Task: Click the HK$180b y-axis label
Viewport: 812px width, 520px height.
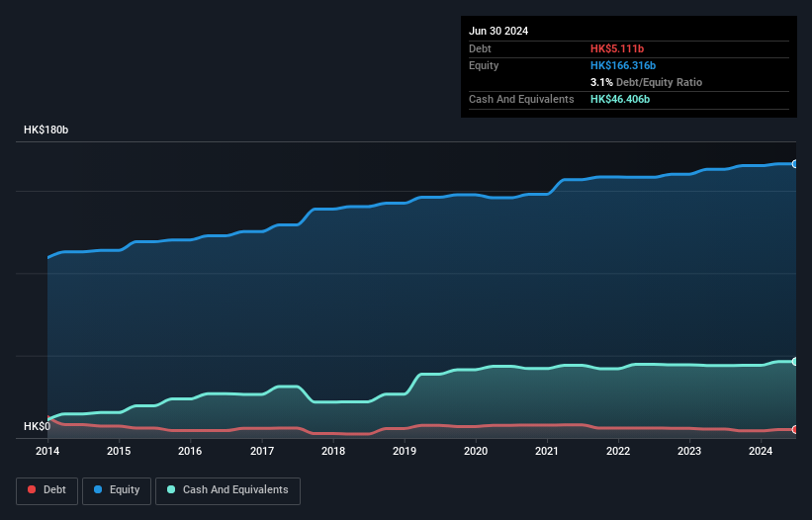Action: 46,130
